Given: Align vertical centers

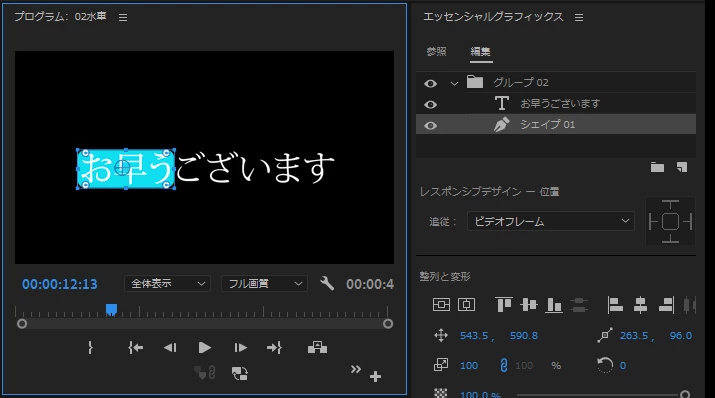Looking at the screenshot, I should pyautogui.click(x=529, y=305).
